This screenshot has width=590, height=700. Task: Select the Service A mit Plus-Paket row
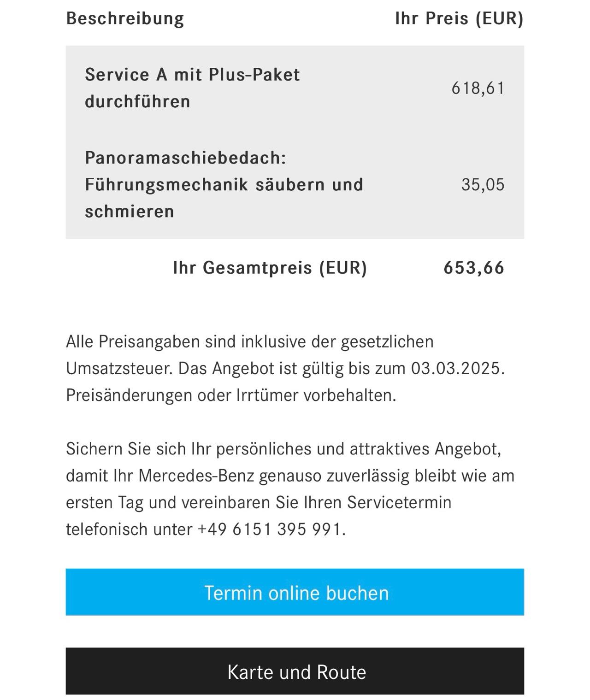coord(295,88)
